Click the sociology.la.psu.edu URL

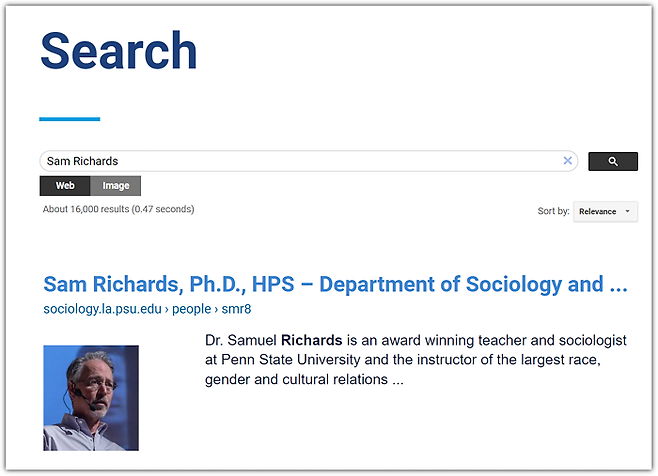tap(102, 309)
